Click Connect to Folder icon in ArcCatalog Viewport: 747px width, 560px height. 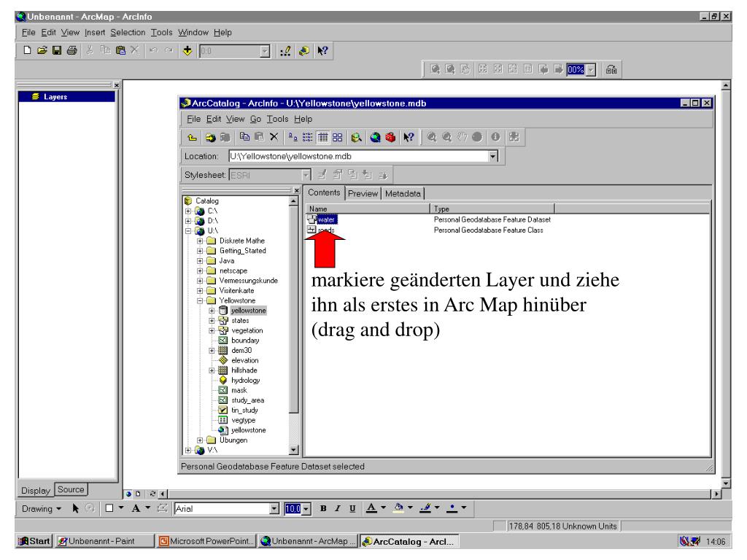coord(210,137)
